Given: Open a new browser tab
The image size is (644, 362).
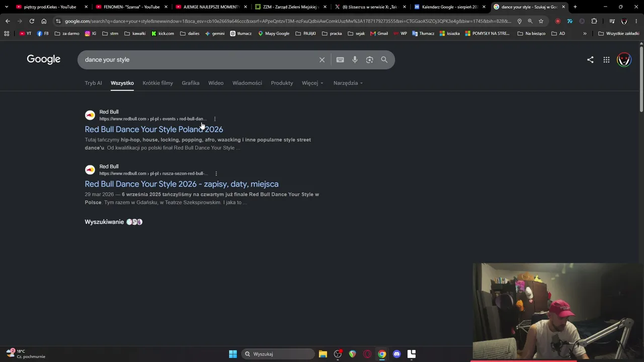Looking at the screenshot, I should click(575, 7).
